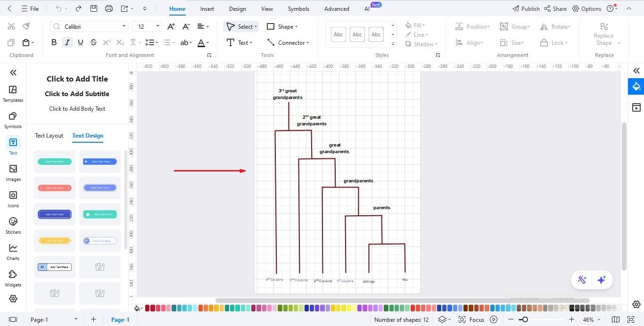Open the Stickers panel
Viewport: 644px width, 326px height.
pos(13,224)
